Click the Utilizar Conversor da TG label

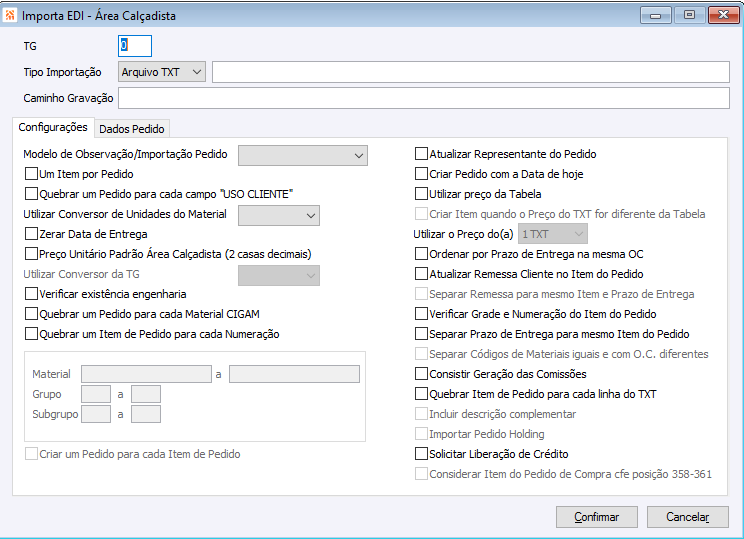[x=81, y=274]
